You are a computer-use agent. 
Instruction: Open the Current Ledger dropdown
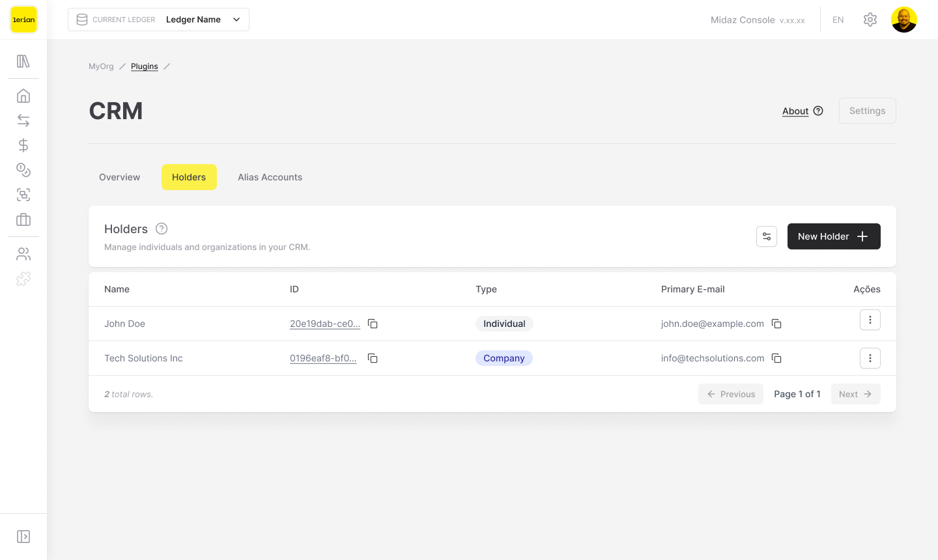[158, 20]
